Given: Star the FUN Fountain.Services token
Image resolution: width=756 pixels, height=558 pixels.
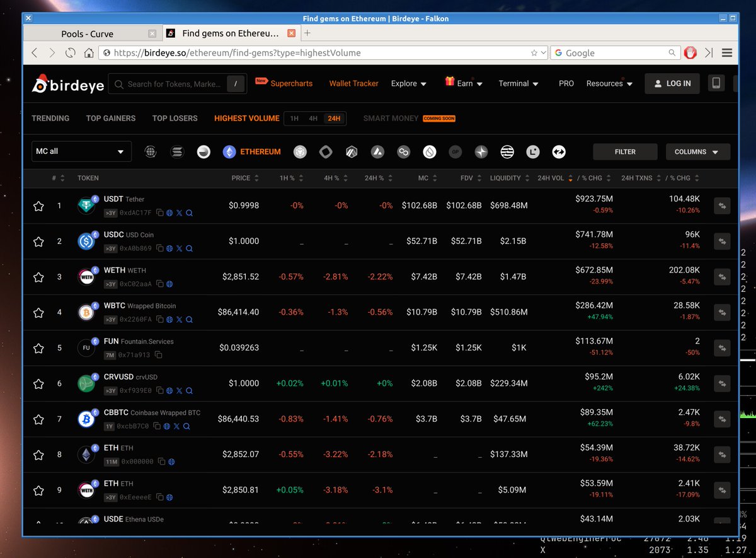Looking at the screenshot, I should point(38,347).
